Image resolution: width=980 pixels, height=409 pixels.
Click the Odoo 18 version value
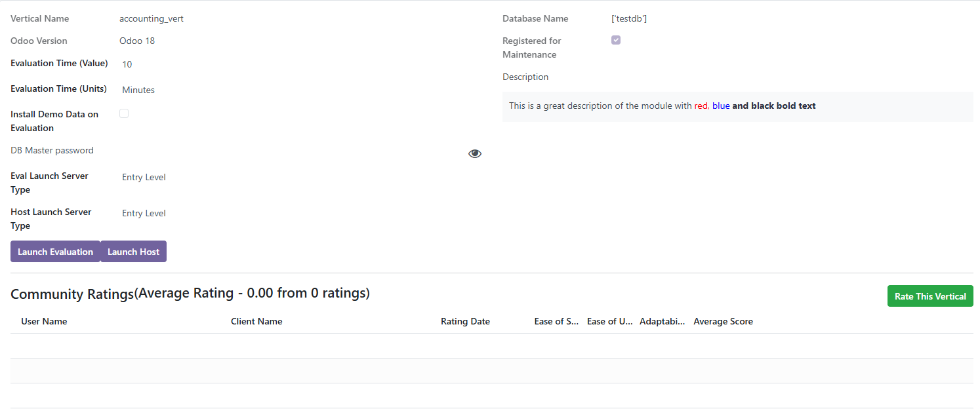137,41
